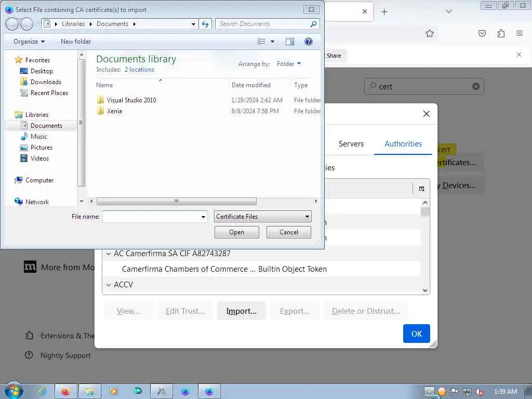This screenshot has height=399, width=532.
Task: Show hidden tray icons arrow
Action: pos(429,392)
